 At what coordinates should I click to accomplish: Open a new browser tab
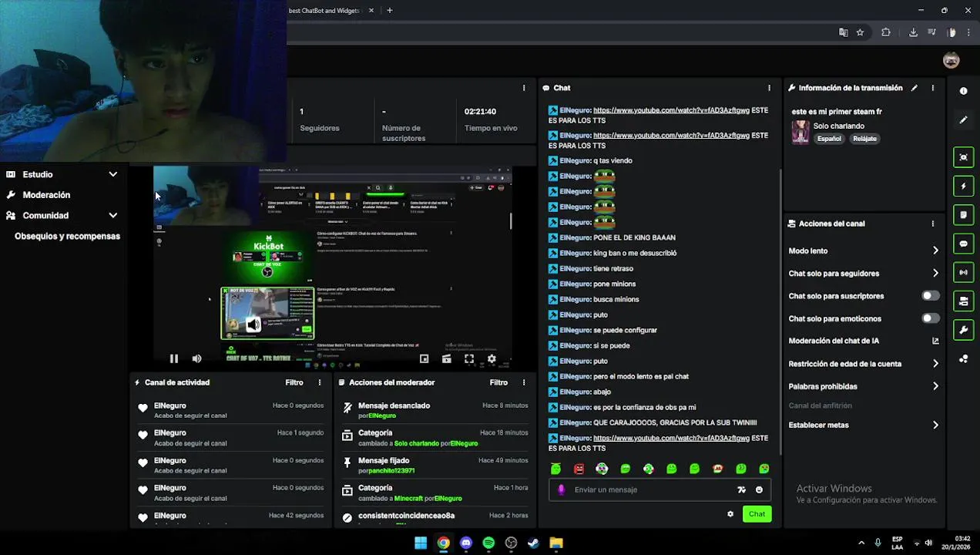390,11
